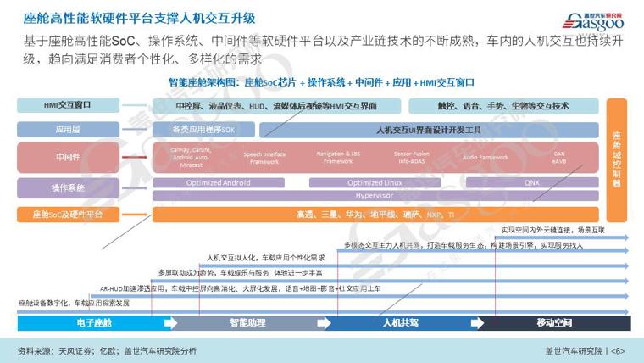Screen dimensions: 644x363
Task: Click the 座舱SoC及硬件平台 label box
Action: pos(68,215)
